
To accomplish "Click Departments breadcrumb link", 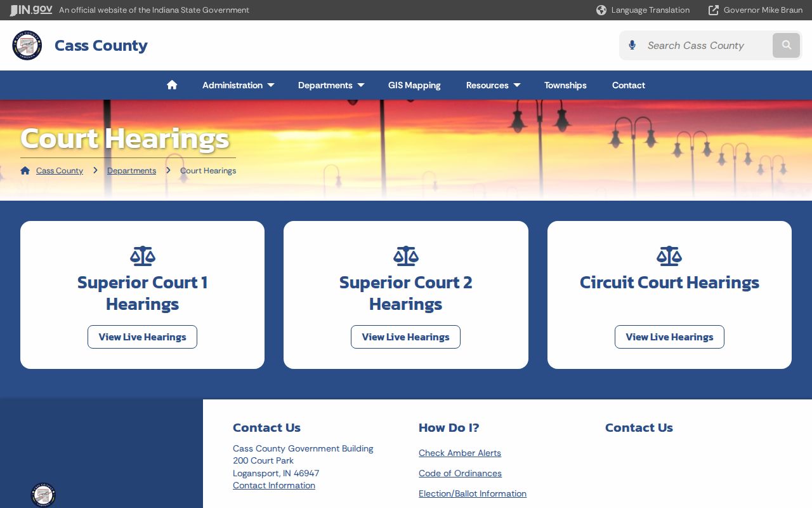I will 131,171.
